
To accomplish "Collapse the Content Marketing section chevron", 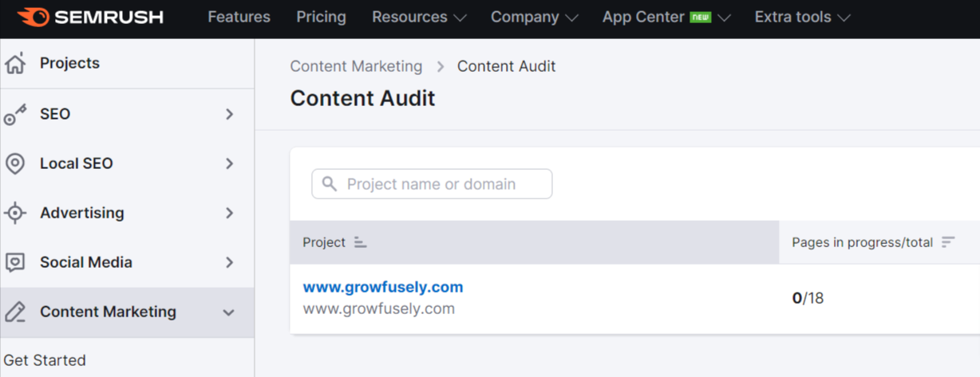I will [x=229, y=312].
